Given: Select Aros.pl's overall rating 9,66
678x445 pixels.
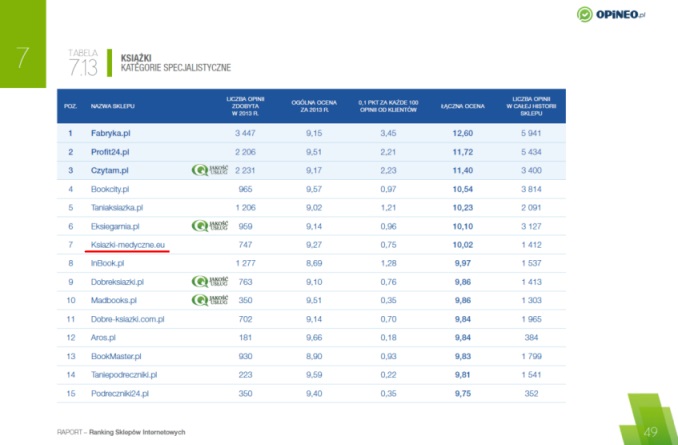Looking at the screenshot, I should pos(314,337).
